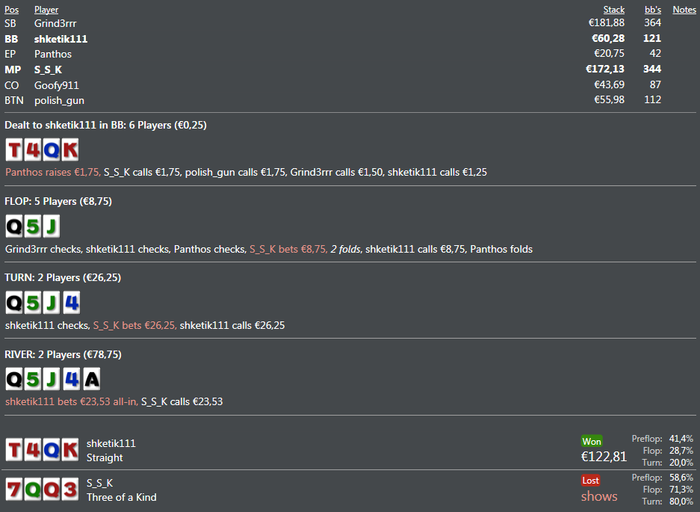This screenshot has height=512, width=700.
Task: Select player Grind3rrr in the SB row
Action: point(55,23)
